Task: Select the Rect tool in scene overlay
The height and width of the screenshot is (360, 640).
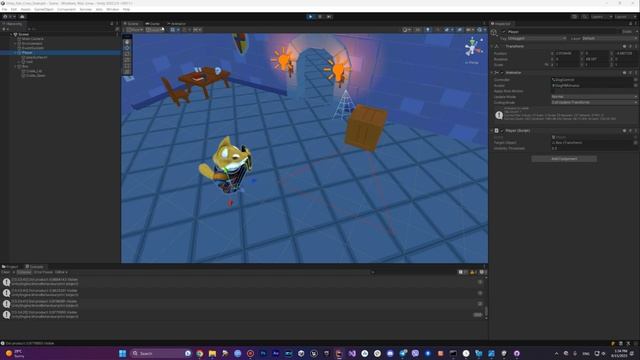Action: coord(127,66)
